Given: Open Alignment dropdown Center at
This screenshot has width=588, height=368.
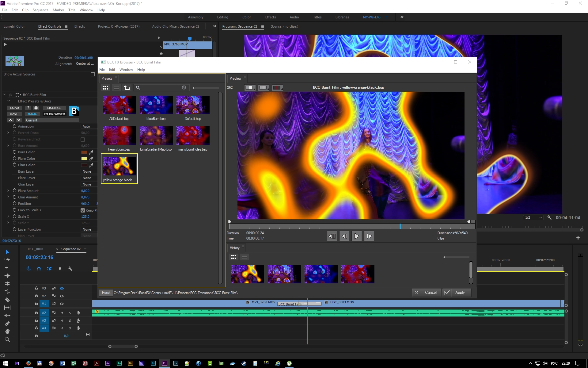Looking at the screenshot, I should click(85, 63).
